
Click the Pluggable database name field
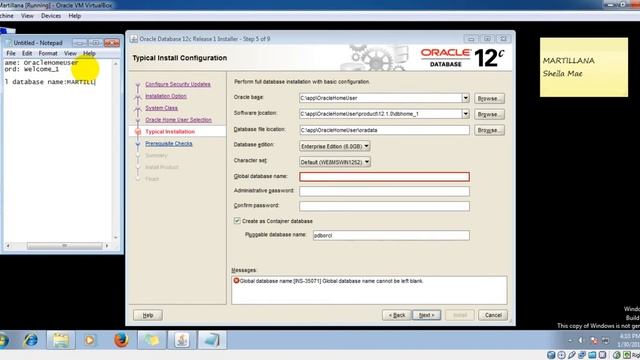(x=391, y=235)
